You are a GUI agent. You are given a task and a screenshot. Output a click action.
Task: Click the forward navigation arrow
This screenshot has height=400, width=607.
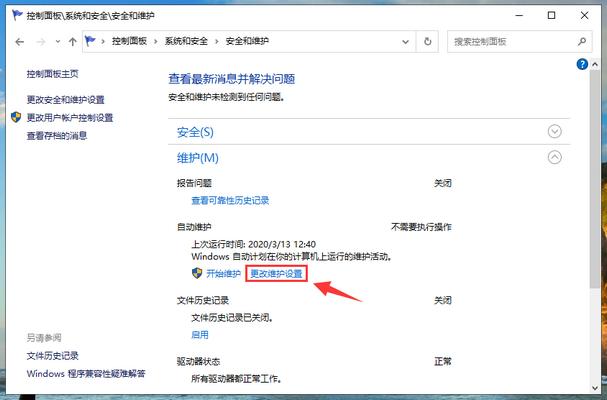41,42
